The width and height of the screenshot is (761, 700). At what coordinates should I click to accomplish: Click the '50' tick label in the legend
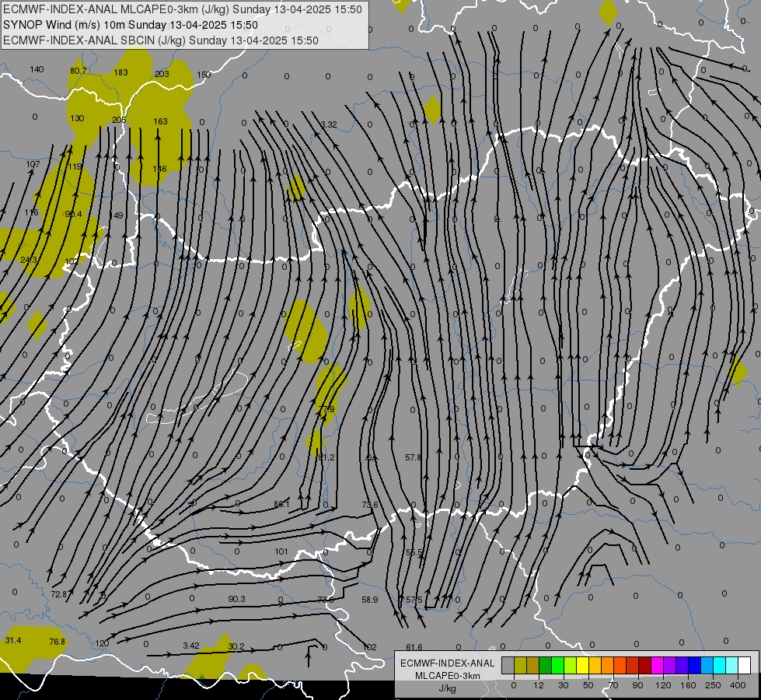588,685
